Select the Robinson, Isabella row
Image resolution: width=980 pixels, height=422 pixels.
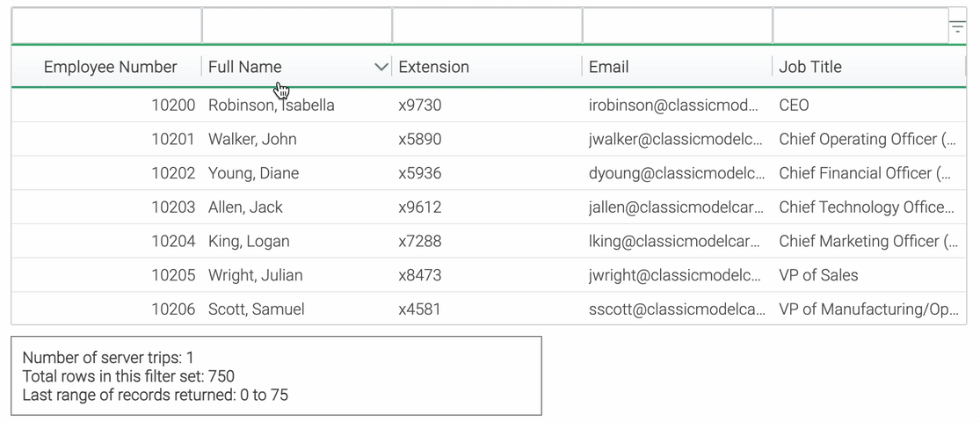click(489, 105)
